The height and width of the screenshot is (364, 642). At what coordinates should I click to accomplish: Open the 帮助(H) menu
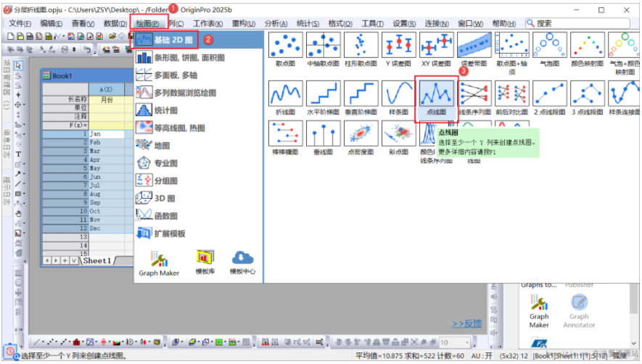coord(504,23)
